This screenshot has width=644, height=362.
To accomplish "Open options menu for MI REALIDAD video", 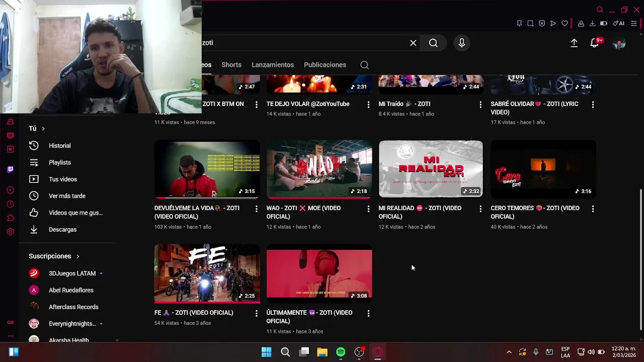I will coord(480,209).
